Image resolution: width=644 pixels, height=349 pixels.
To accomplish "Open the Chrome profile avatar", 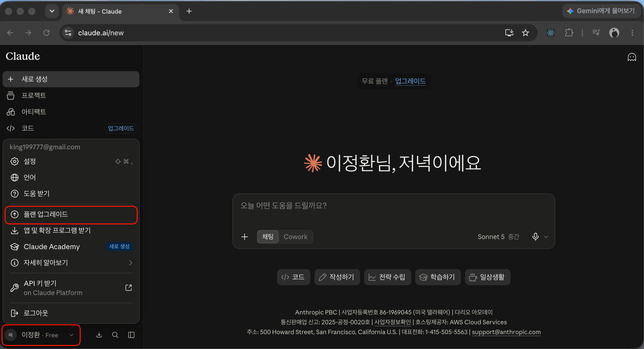I will click(x=614, y=33).
